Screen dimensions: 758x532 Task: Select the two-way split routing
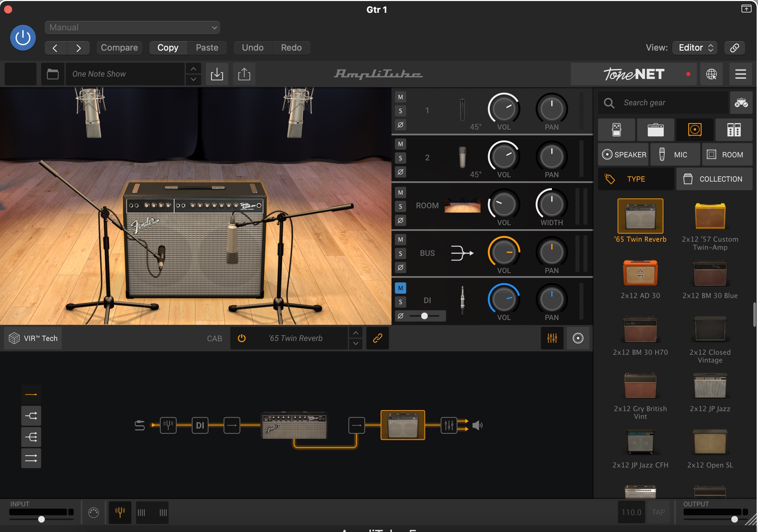coord(31,416)
